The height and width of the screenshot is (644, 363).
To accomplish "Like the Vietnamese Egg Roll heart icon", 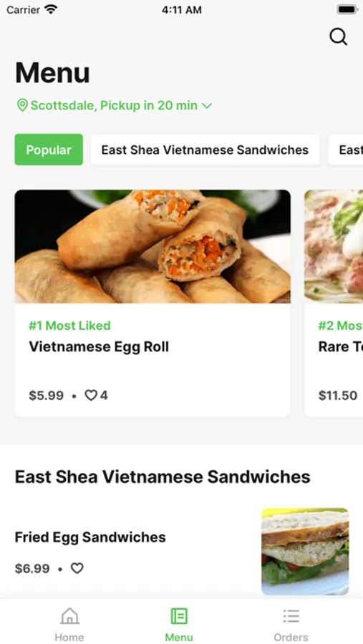I will tap(90, 395).
